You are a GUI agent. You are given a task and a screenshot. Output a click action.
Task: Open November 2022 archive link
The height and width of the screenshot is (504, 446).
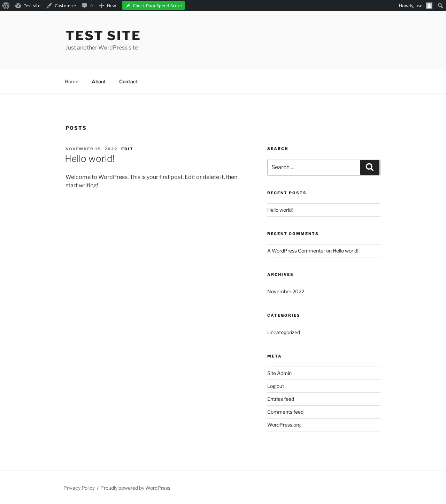point(286,292)
